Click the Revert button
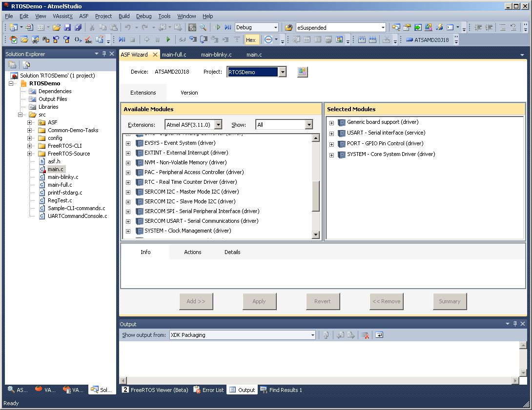 tap(323, 302)
